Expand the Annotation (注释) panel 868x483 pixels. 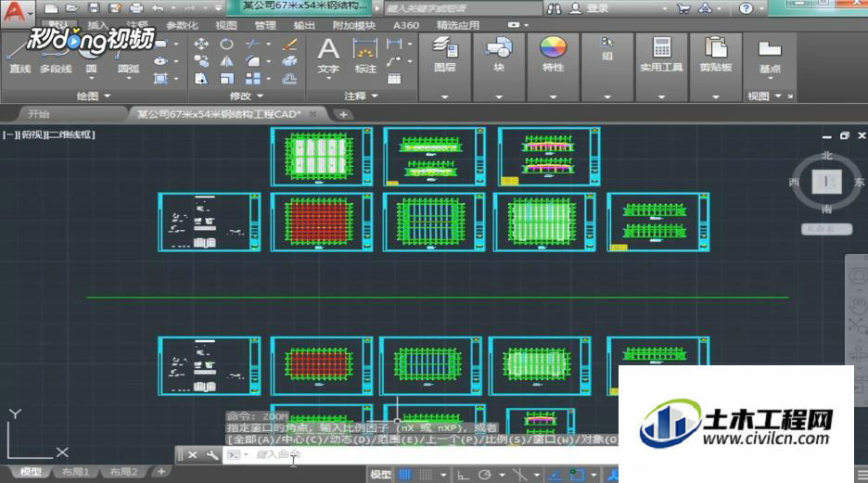[x=361, y=96]
